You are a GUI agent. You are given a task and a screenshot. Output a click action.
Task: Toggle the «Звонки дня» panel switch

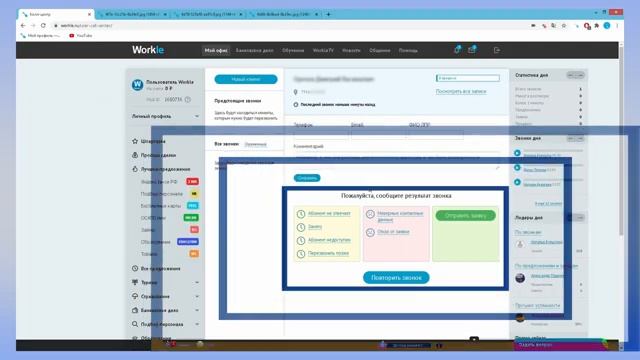(576, 138)
